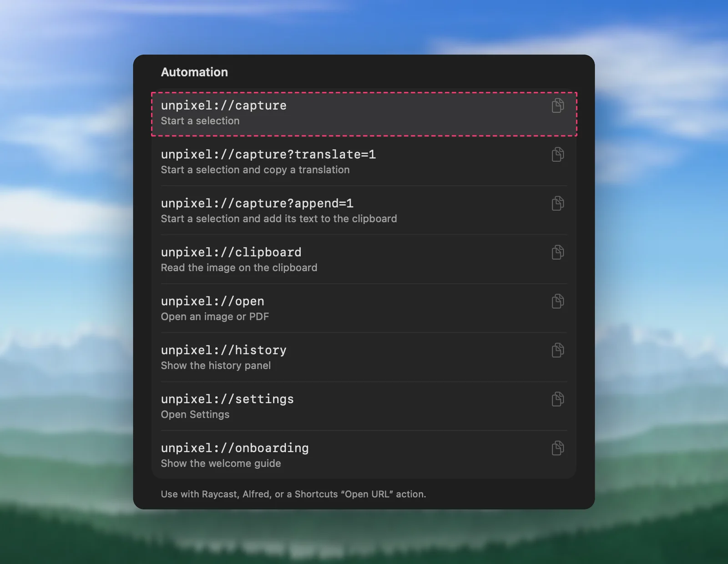The image size is (728, 564).
Task: Copy the unpixel://capture URL
Action: click(558, 106)
